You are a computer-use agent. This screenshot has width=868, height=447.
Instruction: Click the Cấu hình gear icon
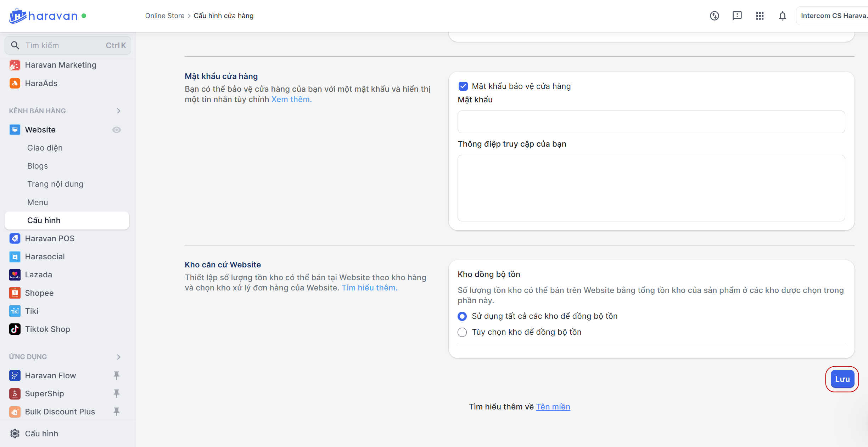point(15,434)
